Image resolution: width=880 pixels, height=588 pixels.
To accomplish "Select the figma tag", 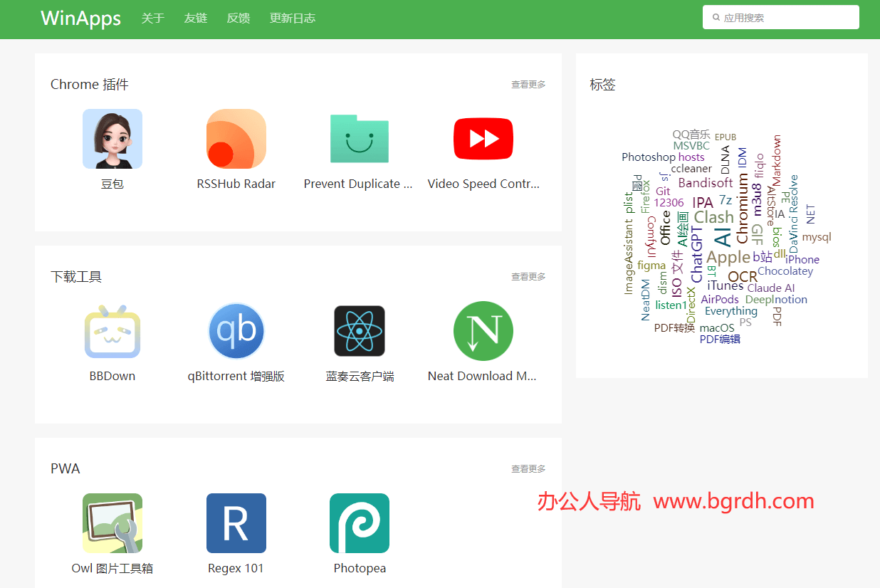I will tap(651, 266).
